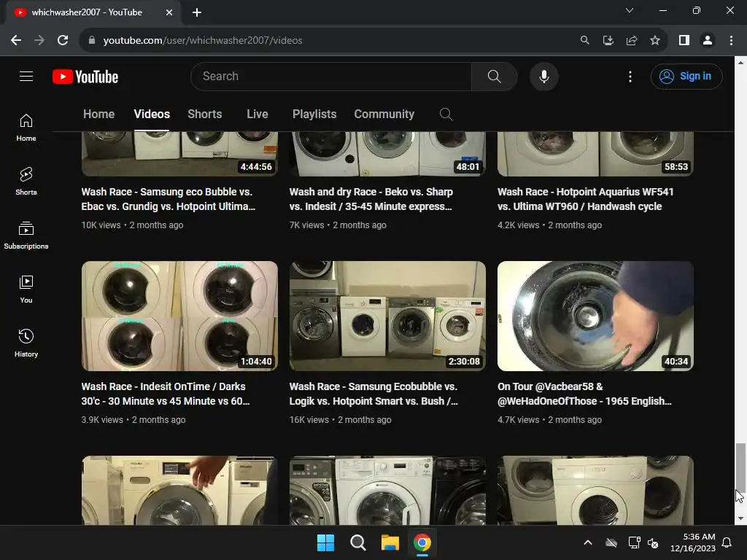747x560 pixels.
Task: Focus the YouTube Search input field
Action: pos(331,76)
